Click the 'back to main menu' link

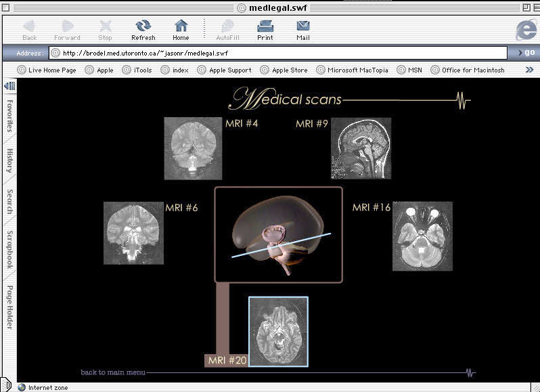pos(112,372)
